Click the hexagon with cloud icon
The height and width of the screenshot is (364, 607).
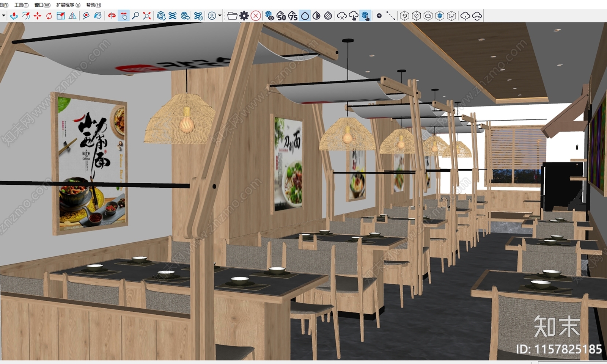(428, 16)
